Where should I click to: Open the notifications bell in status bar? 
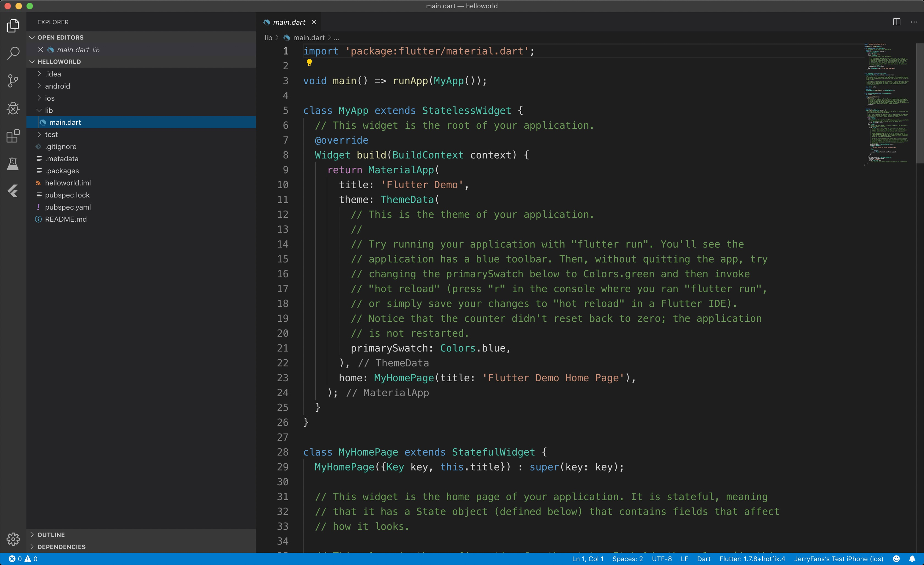pos(912,559)
